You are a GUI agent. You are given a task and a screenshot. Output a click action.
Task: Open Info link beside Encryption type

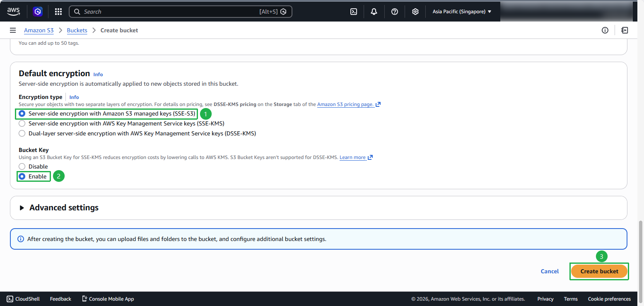(x=74, y=97)
